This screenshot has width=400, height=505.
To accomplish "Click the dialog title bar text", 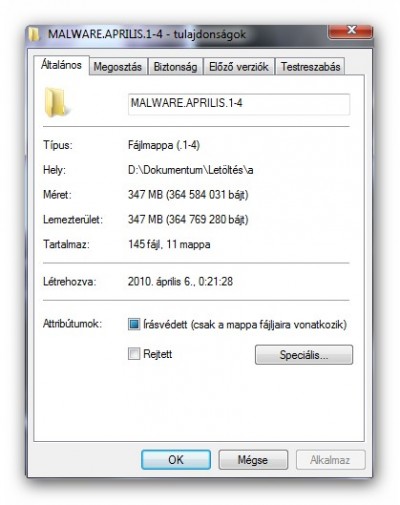I will point(147,34).
